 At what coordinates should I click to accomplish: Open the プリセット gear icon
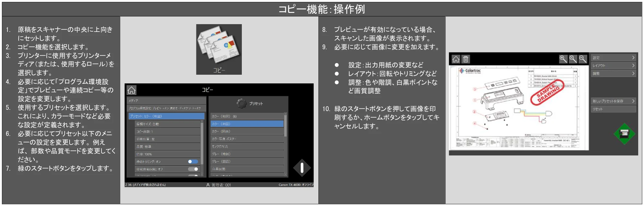[x=241, y=103]
